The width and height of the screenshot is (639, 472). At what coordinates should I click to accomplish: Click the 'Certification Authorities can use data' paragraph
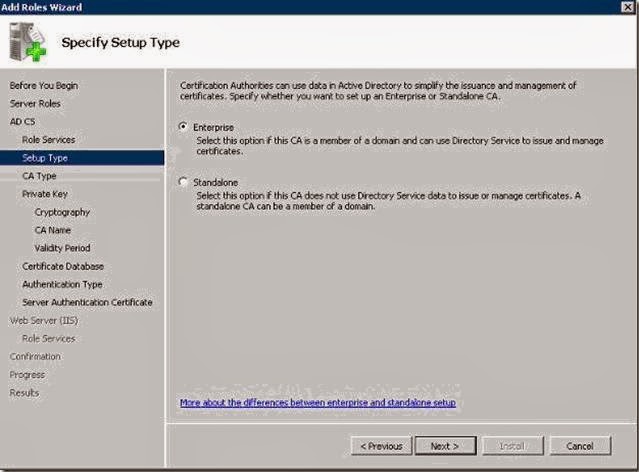(x=378, y=91)
